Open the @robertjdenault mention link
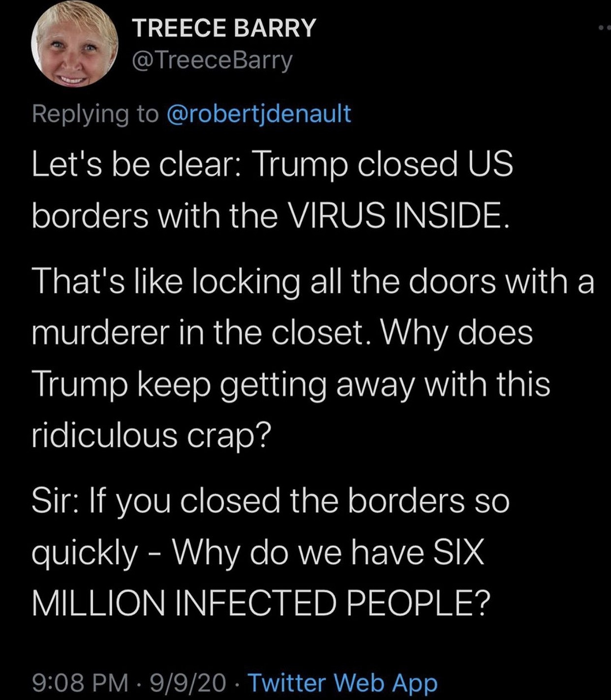The image size is (611, 700). 259,114
